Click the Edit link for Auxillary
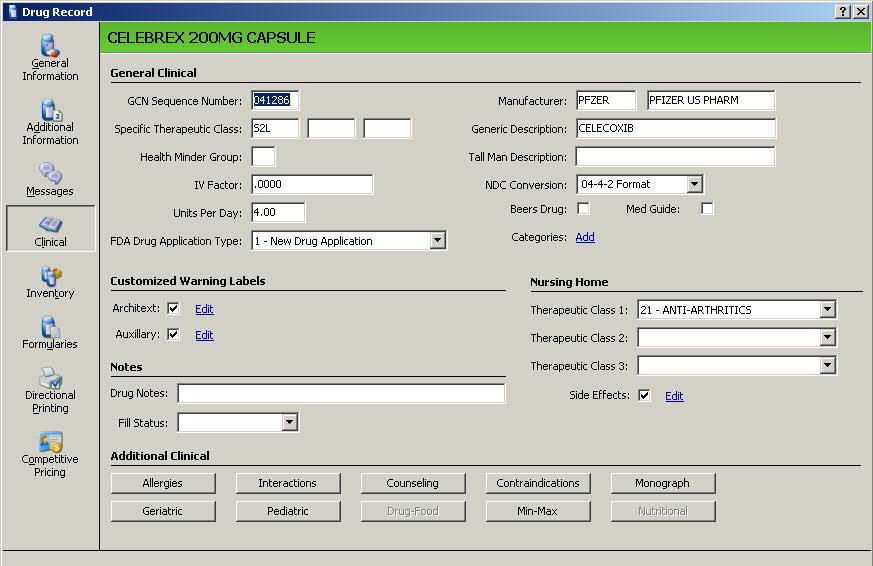This screenshot has height=566, width=873. pos(204,335)
